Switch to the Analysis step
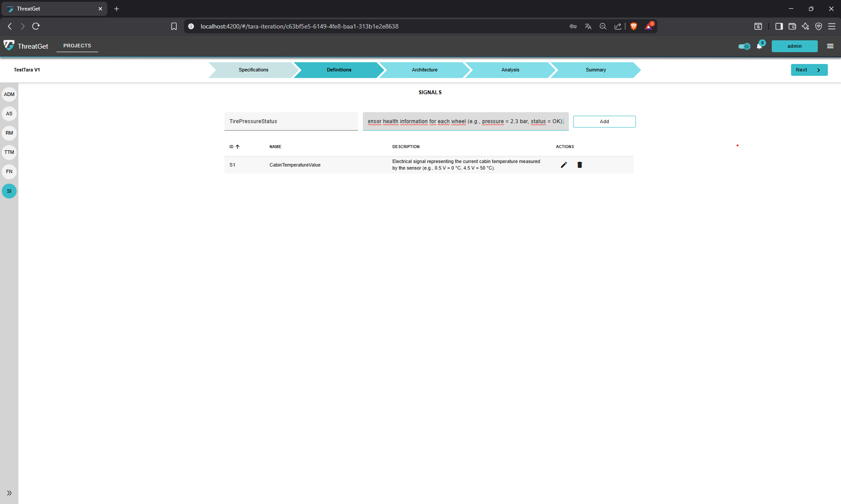 [x=510, y=70]
